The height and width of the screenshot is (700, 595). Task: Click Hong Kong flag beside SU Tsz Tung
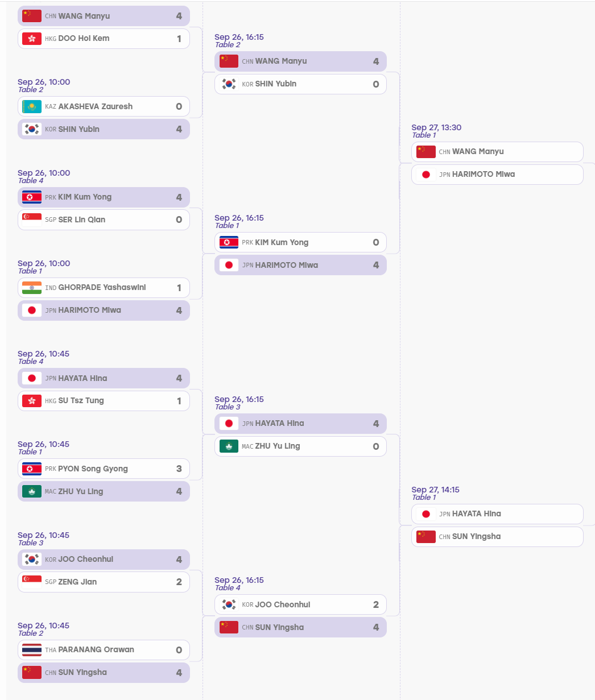(32, 401)
